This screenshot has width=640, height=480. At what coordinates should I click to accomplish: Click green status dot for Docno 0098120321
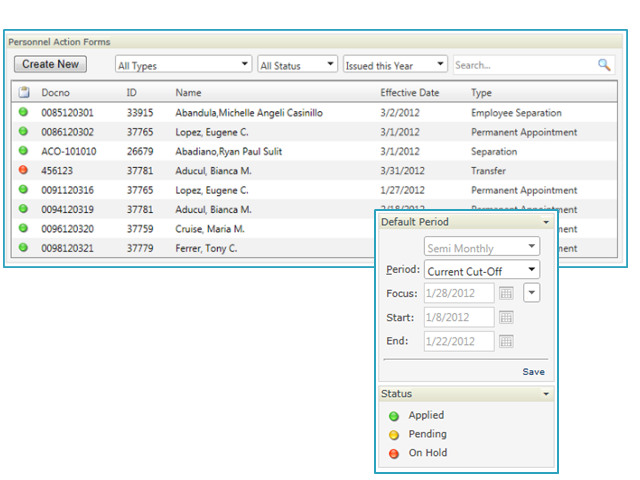[x=24, y=247]
